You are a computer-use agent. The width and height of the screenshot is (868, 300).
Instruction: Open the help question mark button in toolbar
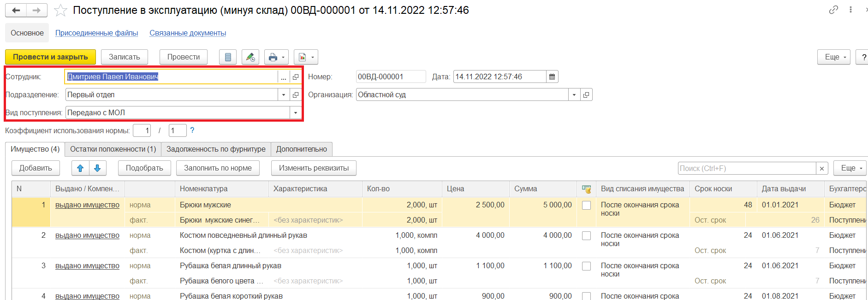pyautogui.click(x=862, y=57)
